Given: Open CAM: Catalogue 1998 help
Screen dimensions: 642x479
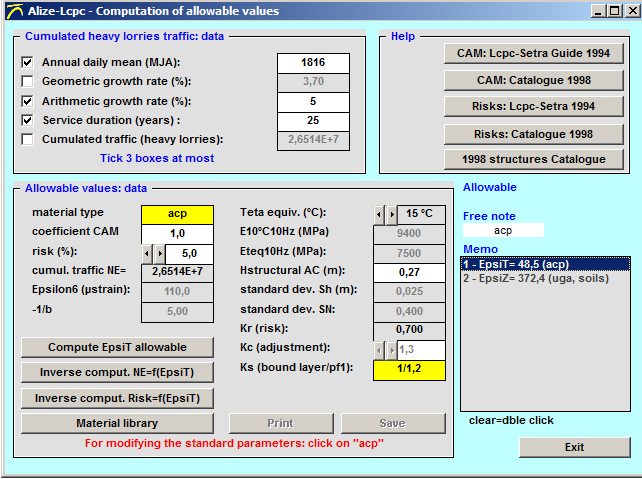Looking at the screenshot, I should pos(533,80).
